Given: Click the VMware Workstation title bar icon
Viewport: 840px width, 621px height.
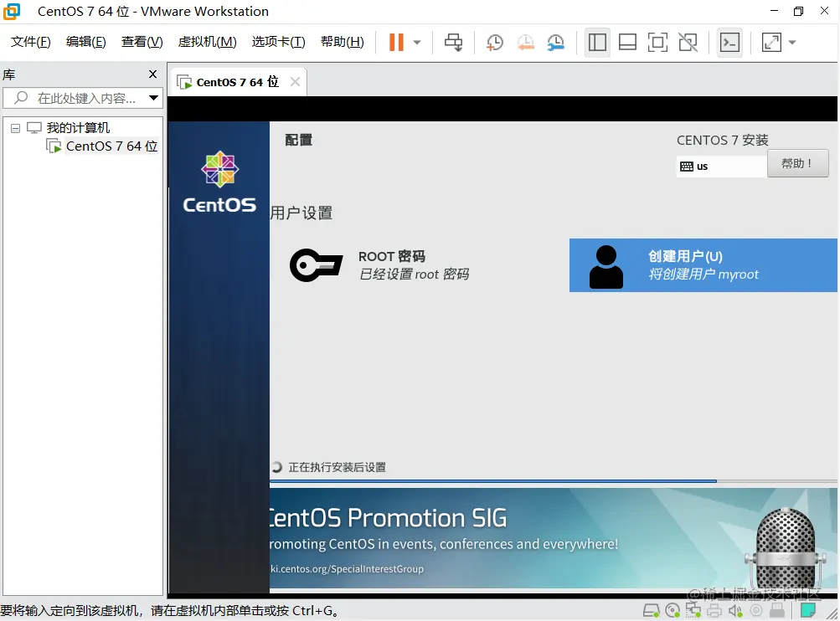Looking at the screenshot, I should [x=11, y=11].
